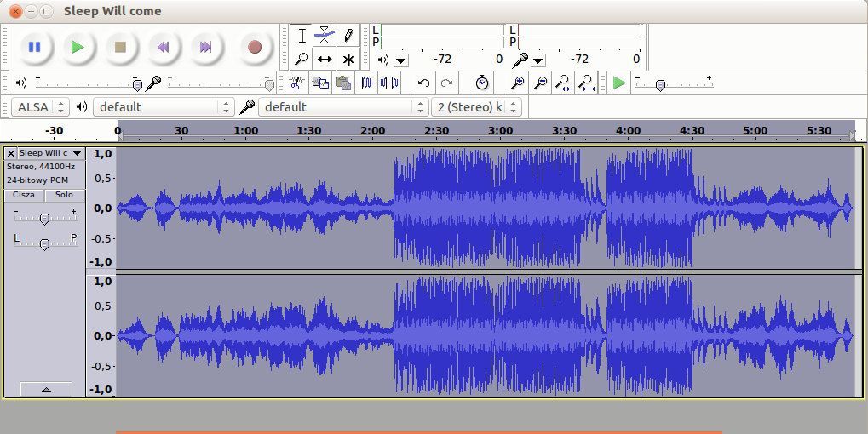Click the track pan L/P slider
This screenshot has height=434, width=868.
44,243
